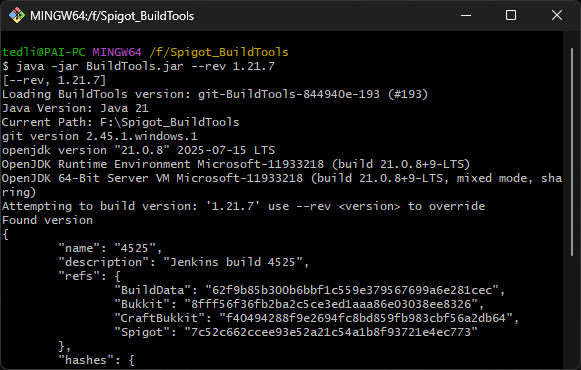Click the window title text MINGW64:/f/Spigot_BuildTools

pos(112,16)
